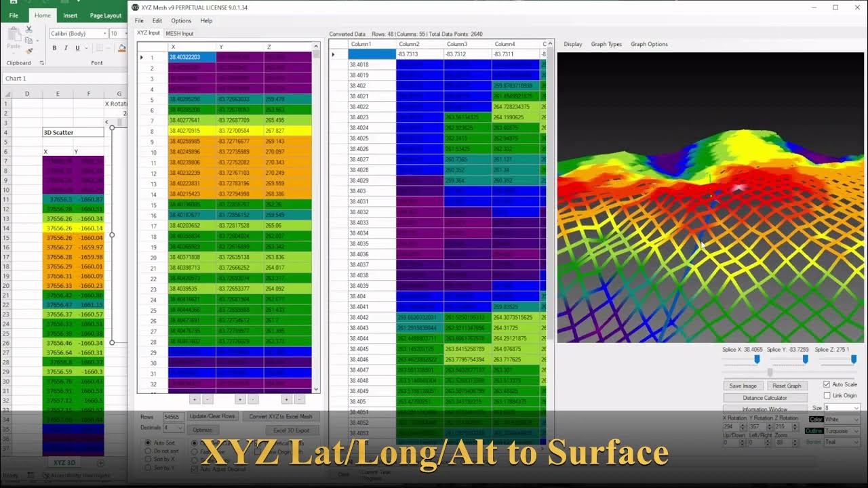Select the Format Painter brush in Excel

[x=28, y=49]
